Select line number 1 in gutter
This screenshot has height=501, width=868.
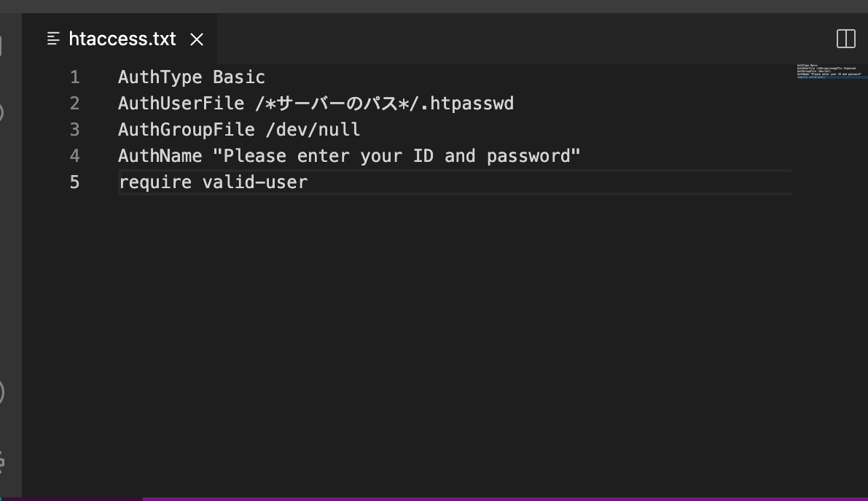coord(75,77)
